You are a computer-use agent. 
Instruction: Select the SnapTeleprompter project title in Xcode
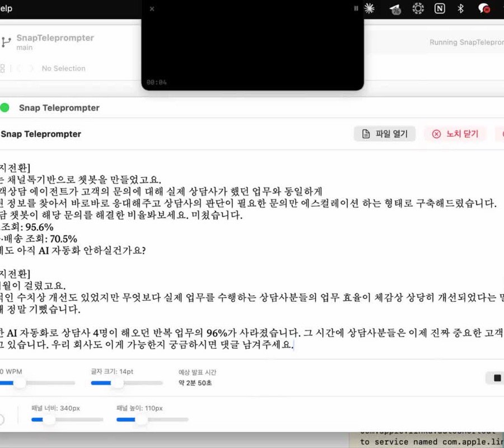click(55, 38)
